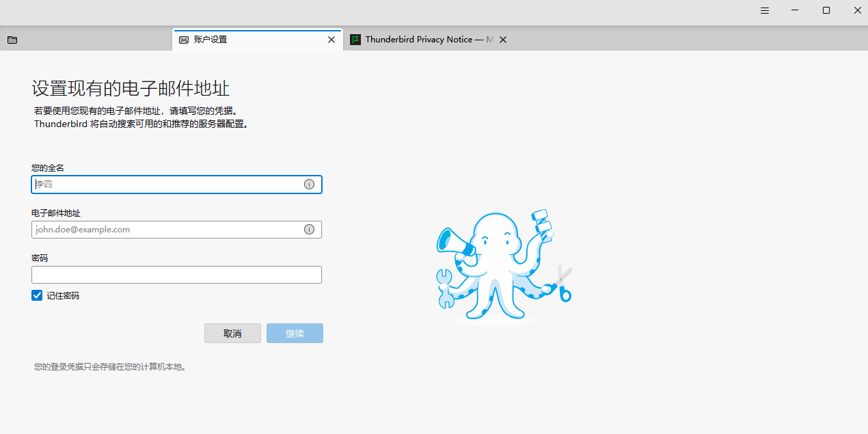
Task: Minimize the Thunderbird window
Action: (x=796, y=10)
